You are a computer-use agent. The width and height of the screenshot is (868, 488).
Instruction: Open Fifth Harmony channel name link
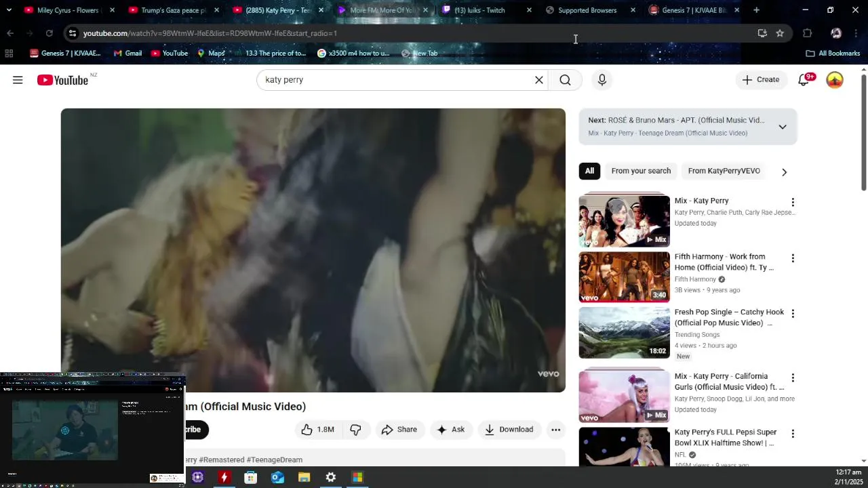click(695, 279)
